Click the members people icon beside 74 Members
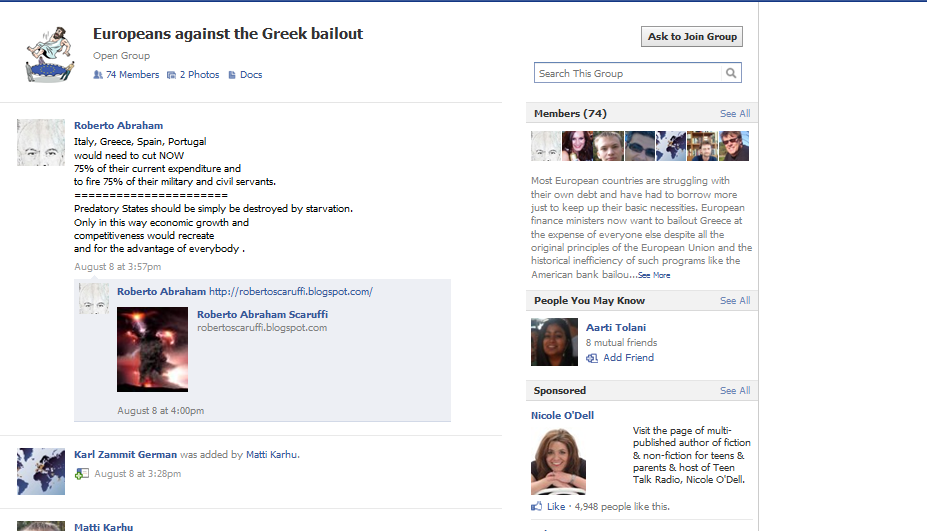Screen dimensions: 927x531 click(x=98, y=75)
